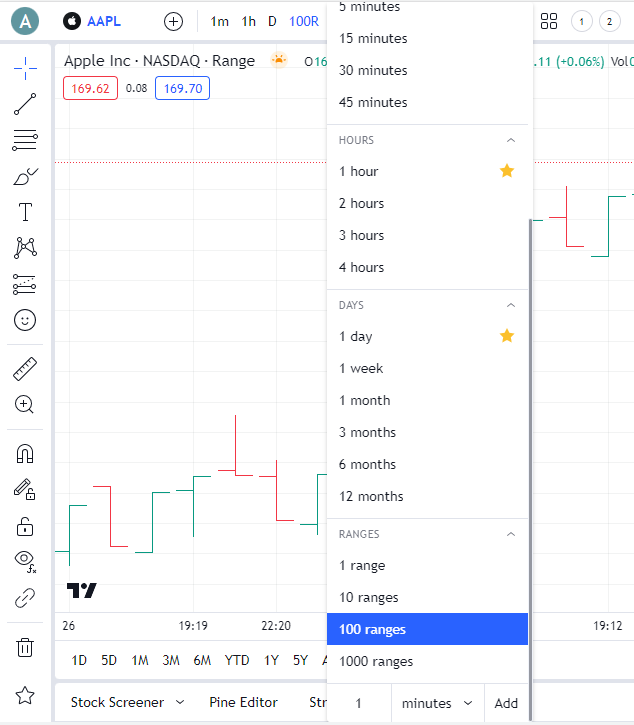Open the Stock Screener dropdown arrow
The height and width of the screenshot is (725, 634).
(180, 702)
